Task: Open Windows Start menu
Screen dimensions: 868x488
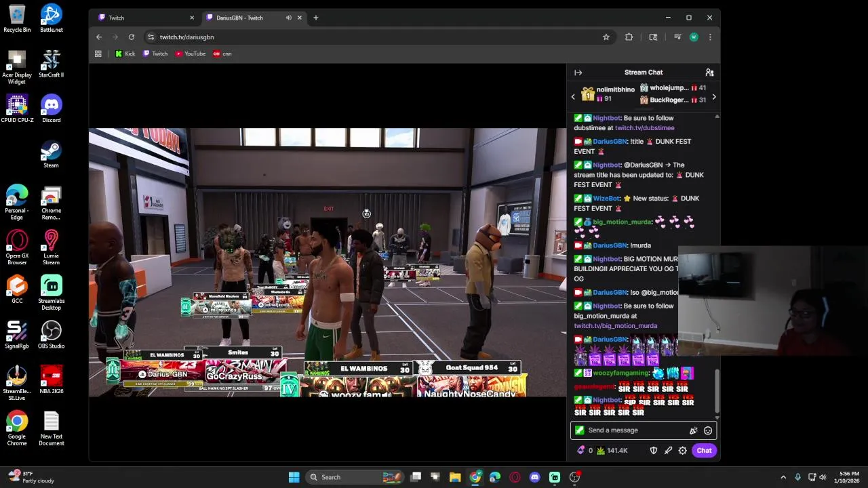Action: pyautogui.click(x=294, y=477)
